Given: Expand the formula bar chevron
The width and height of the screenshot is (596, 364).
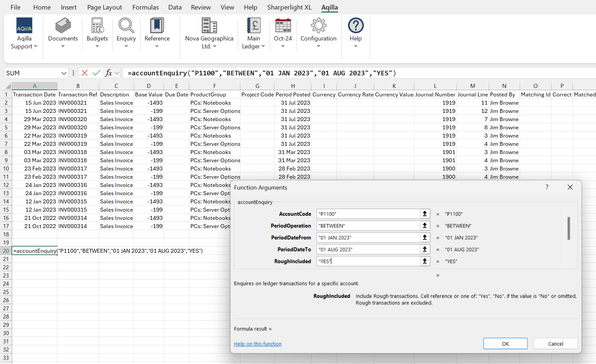Looking at the screenshot, I should (117, 73).
